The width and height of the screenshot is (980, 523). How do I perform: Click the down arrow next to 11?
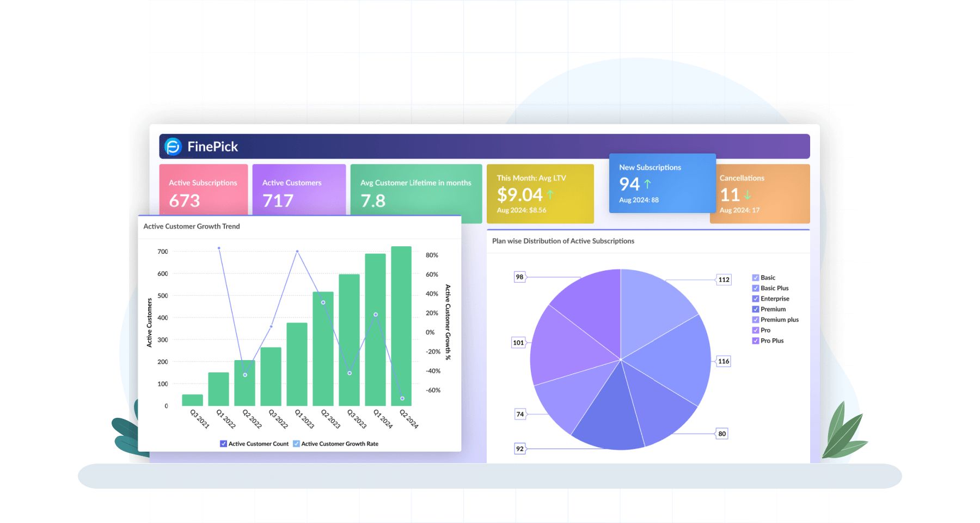point(748,194)
